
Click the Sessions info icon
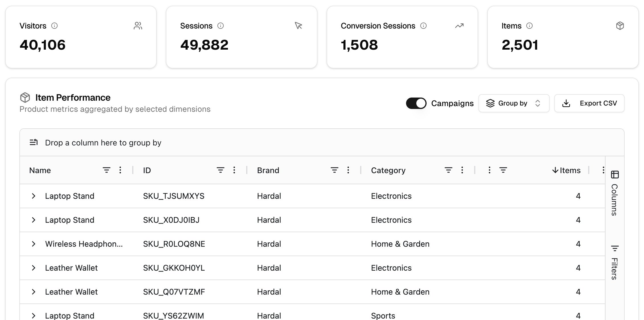(221, 26)
